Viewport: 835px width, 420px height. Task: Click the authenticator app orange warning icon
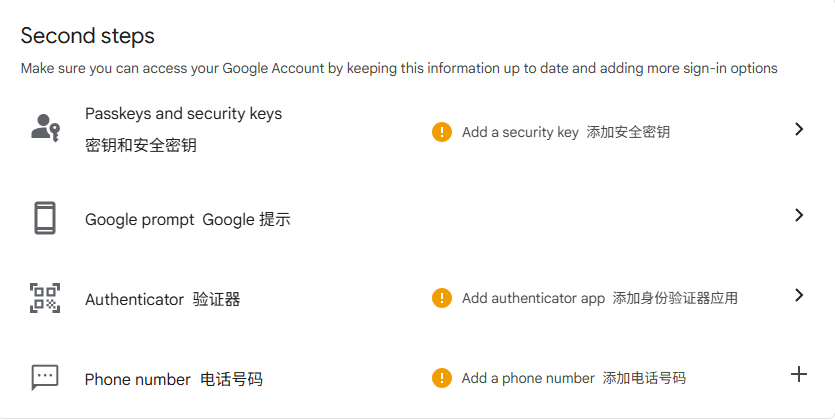[442, 298]
